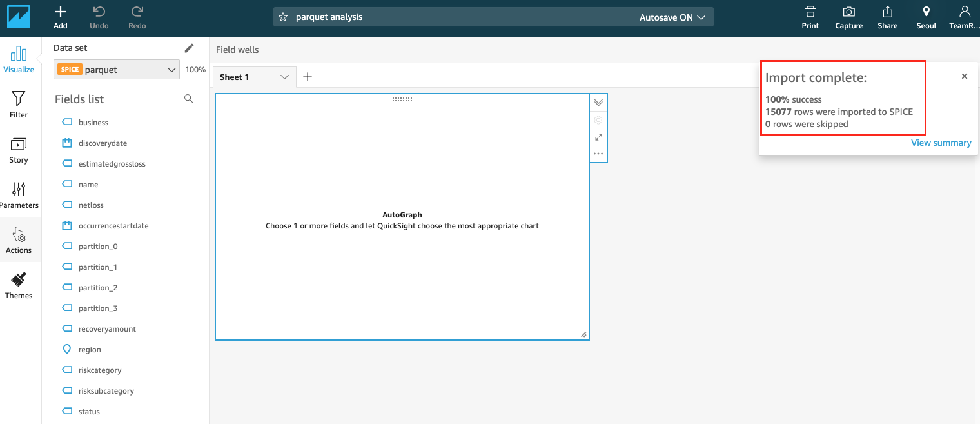The width and height of the screenshot is (980, 424).
Task: Click the View summary link
Action: 941,143
